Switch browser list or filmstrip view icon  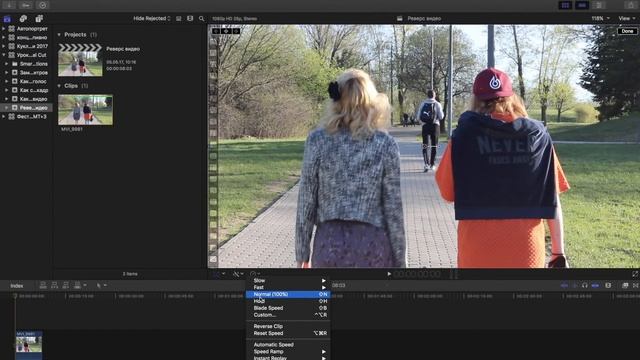point(190,18)
